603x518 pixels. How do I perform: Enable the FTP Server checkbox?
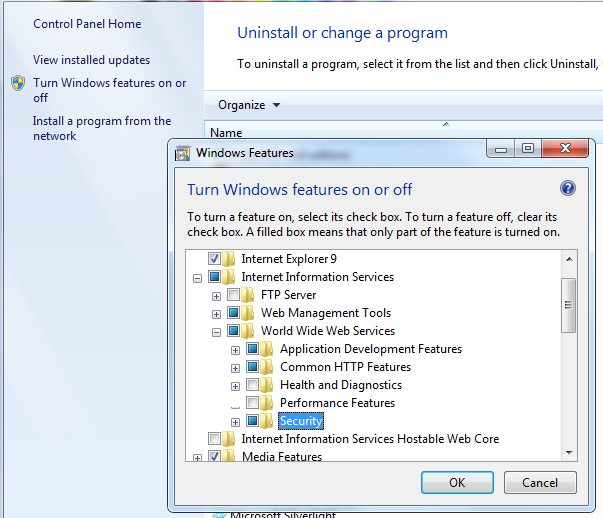click(x=233, y=295)
